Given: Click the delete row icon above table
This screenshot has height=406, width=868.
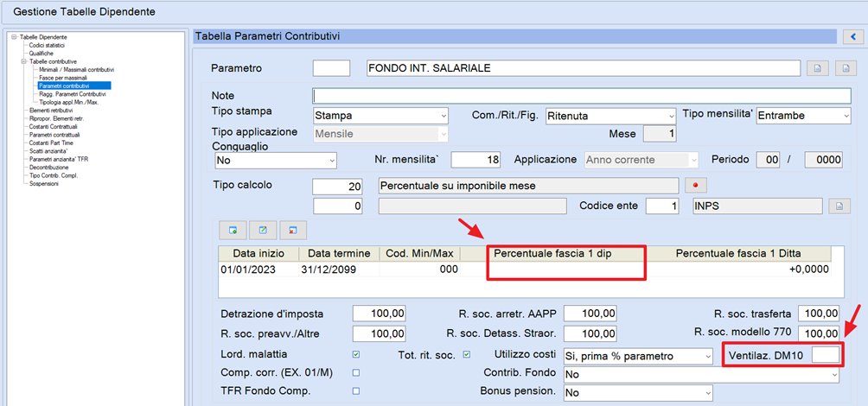Looking at the screenshot, I should (293, 229).
